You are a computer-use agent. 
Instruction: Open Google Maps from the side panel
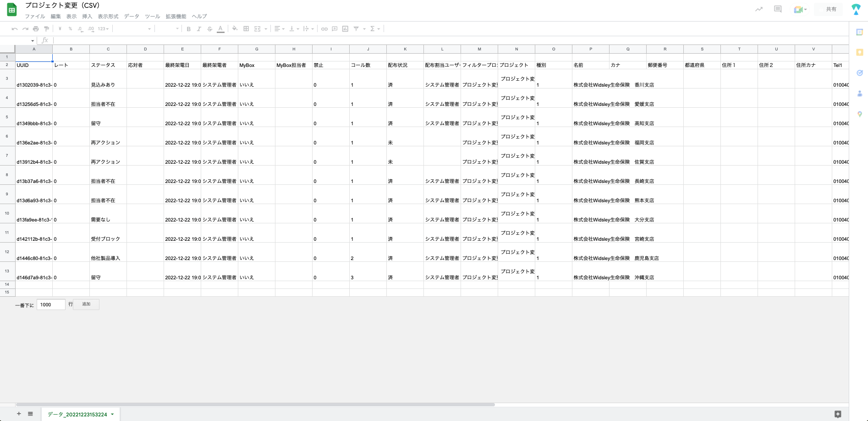click(x=859, y=114)
